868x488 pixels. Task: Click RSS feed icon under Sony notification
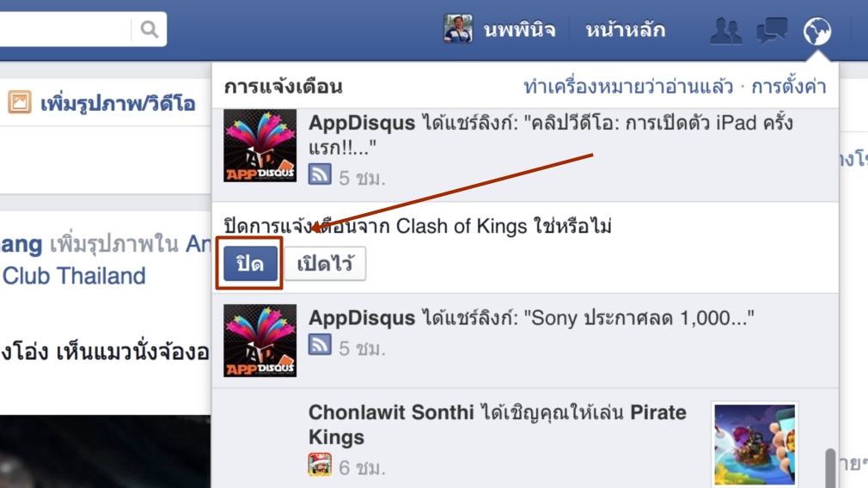tap(320, 345)
